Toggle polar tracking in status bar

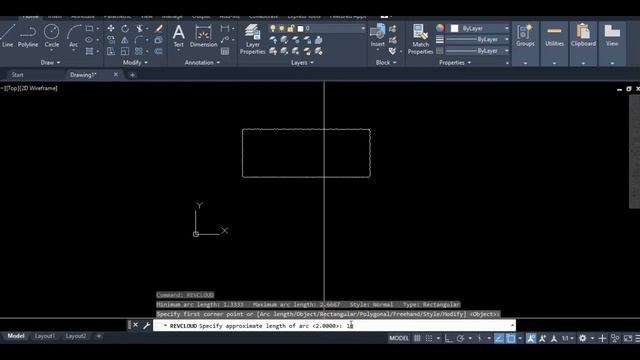point(460,338)
